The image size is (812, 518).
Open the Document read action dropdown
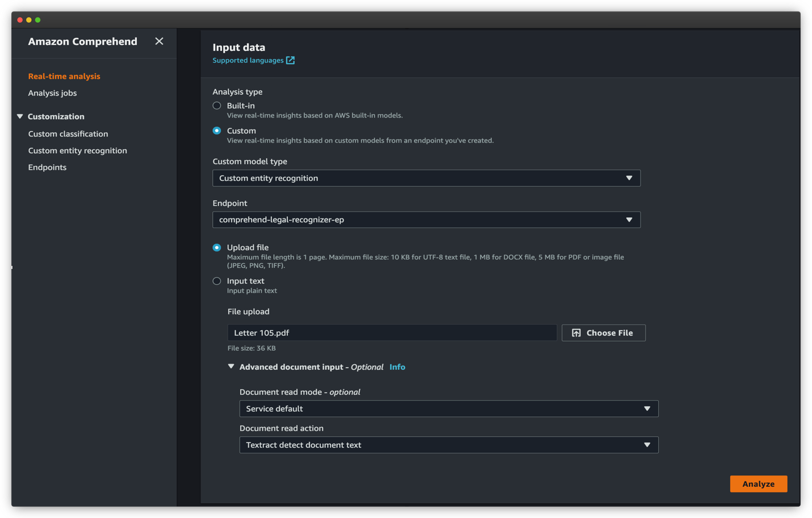point(449,445)
